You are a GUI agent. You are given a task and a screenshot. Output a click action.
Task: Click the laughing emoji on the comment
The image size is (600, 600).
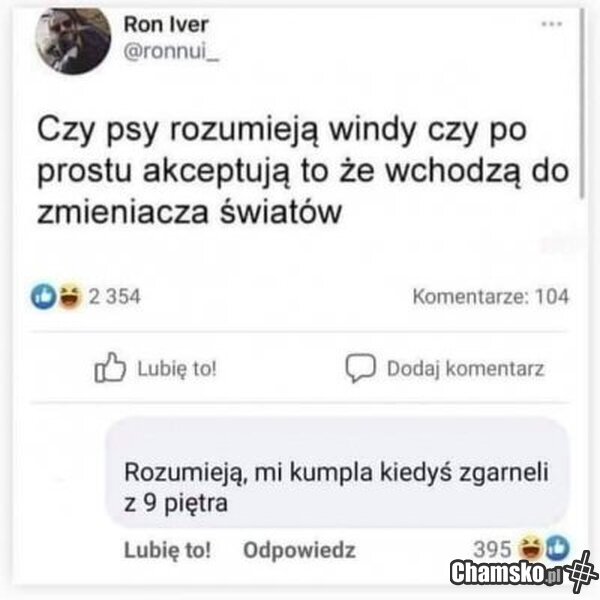[531, 548]
